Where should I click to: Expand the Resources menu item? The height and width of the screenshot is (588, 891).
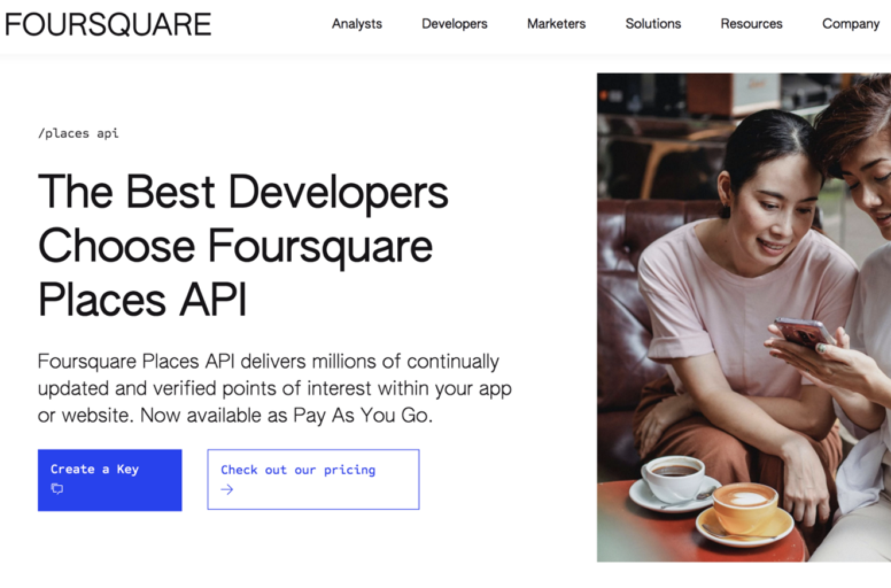click(x=751, y=24)
